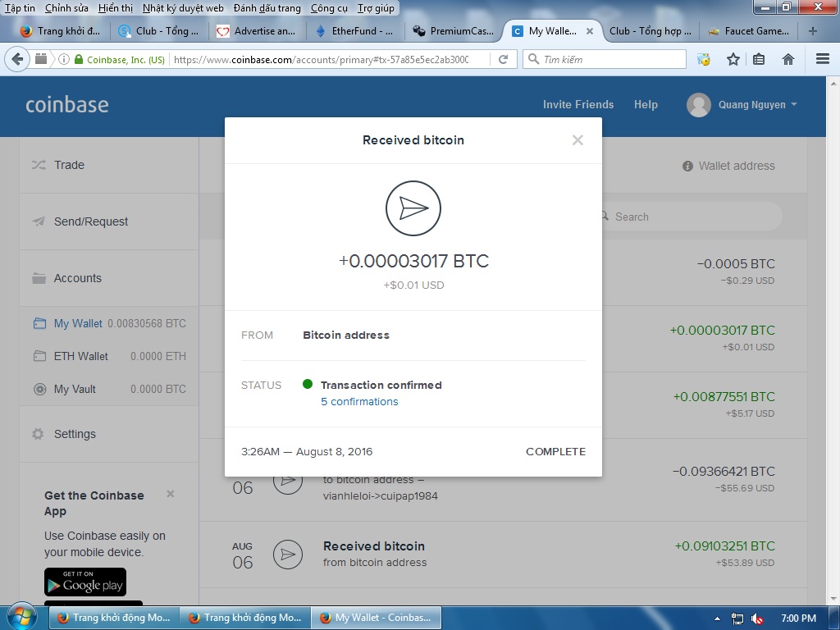Click the muted volume tray icon
This screenshot has width=840, height=630.
coord(757,619)
